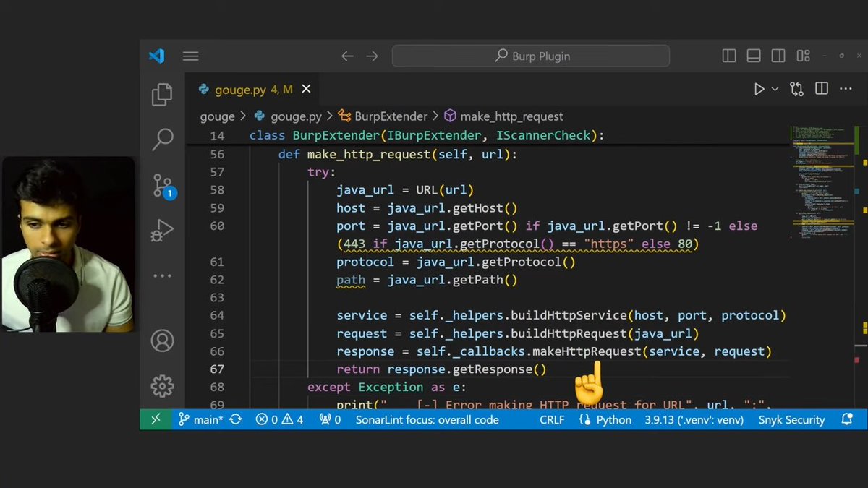Split the editor to the right
This screenshot has width=868, height=488.
[822, 89]
